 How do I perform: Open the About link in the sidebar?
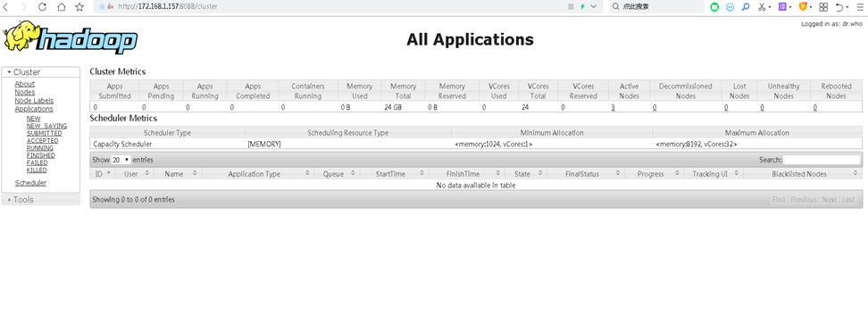click(24, 84)
